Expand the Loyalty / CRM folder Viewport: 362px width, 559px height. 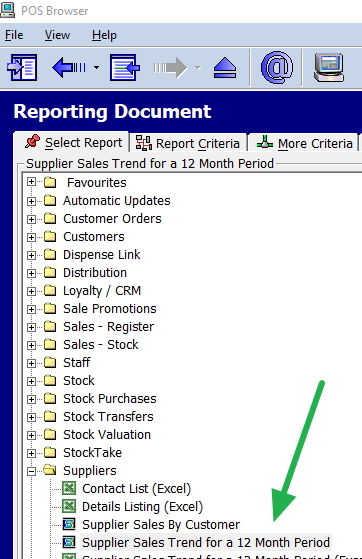pyautogui.click(x=31, y=291)
